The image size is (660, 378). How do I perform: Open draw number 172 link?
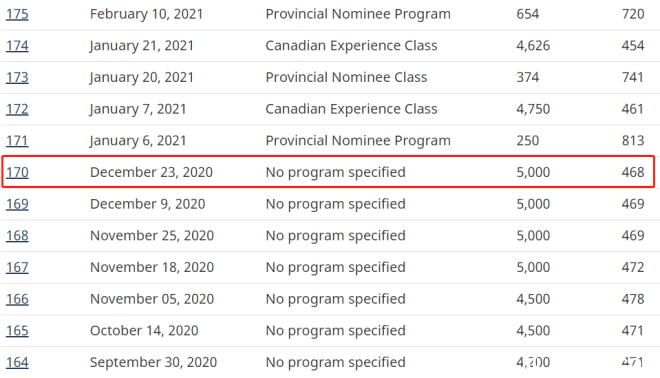pos(17,109)
